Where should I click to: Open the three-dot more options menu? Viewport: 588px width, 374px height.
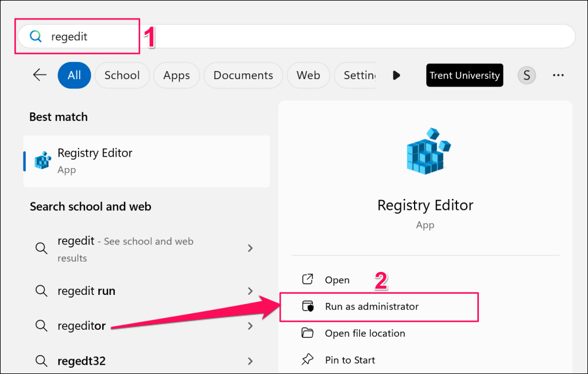pos(558,75)
